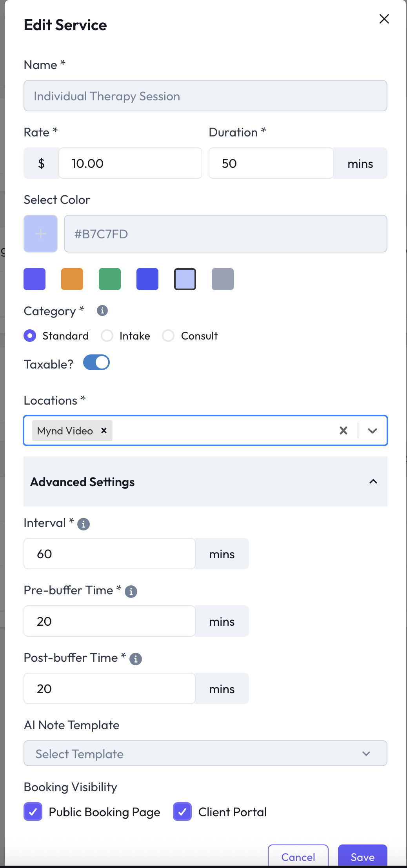Cancel editing the service
407x868 pixels.
point(298,857)
